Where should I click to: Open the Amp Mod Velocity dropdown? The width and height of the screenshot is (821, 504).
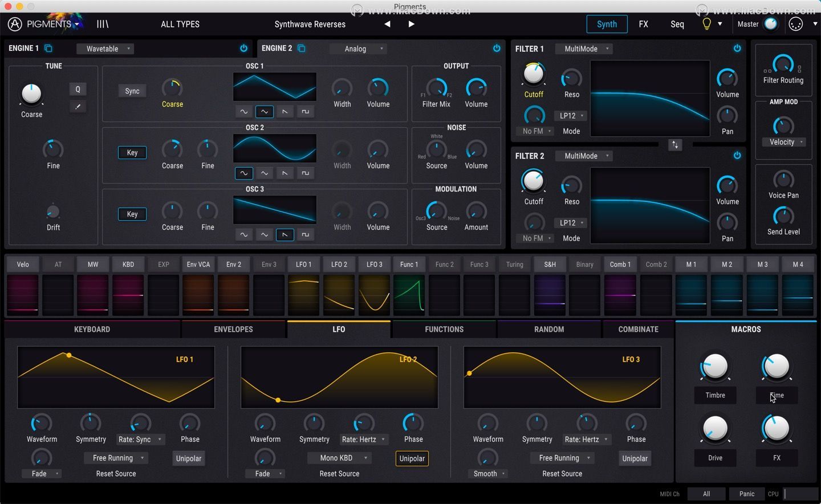[x=785, y=142]
